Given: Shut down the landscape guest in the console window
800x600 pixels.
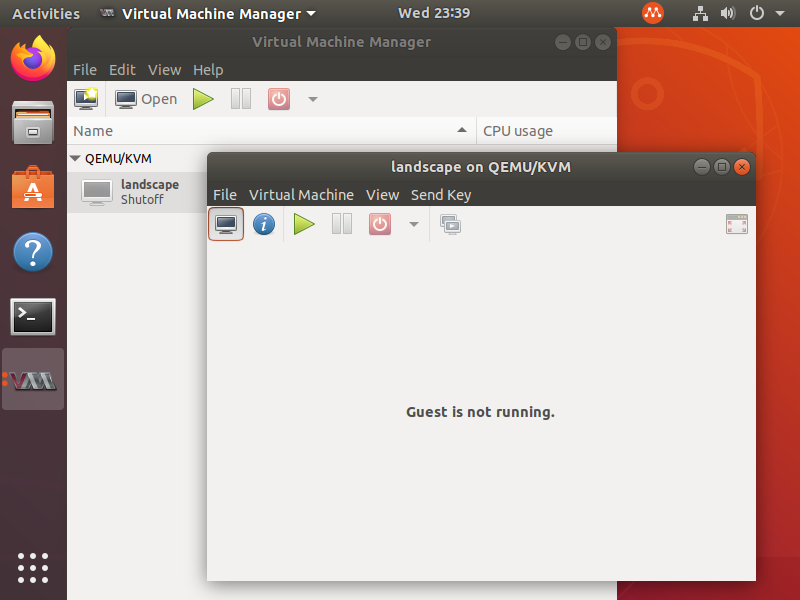Looking at the screenshot, I should click(x=380, y=224).
